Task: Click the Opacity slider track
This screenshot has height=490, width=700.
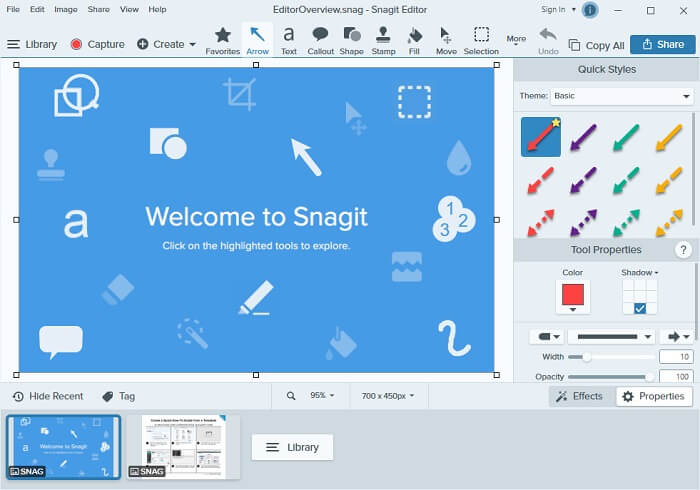Action: [x=611, y=377]
